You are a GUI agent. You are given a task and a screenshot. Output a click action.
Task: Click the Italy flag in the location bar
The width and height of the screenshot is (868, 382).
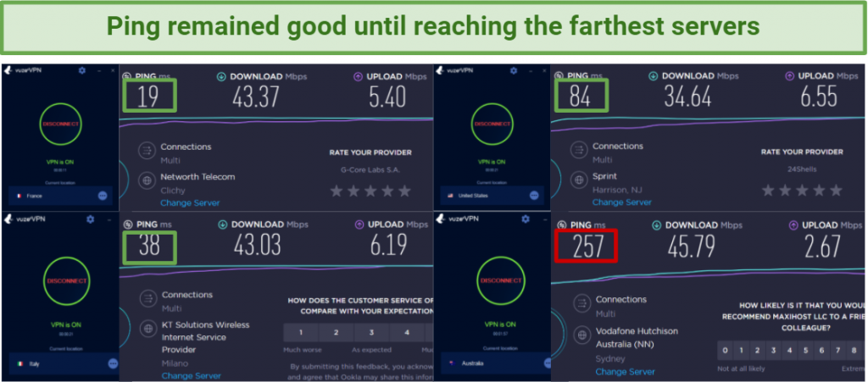click(x=21, y=363)
